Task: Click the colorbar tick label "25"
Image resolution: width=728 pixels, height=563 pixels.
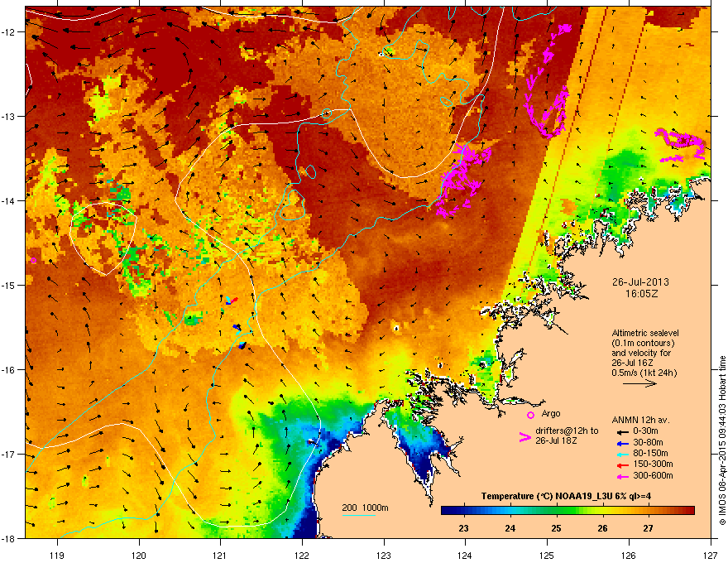Action: 556,528
